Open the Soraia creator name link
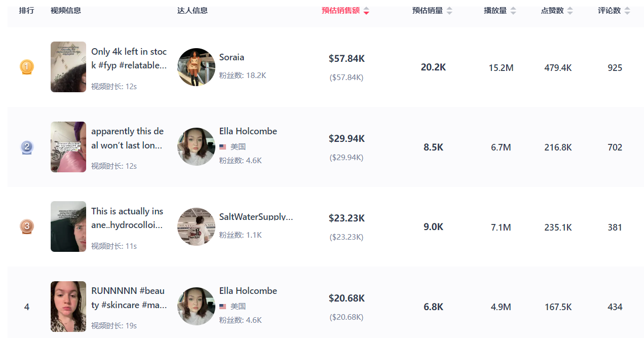 [x=232, y=57]
